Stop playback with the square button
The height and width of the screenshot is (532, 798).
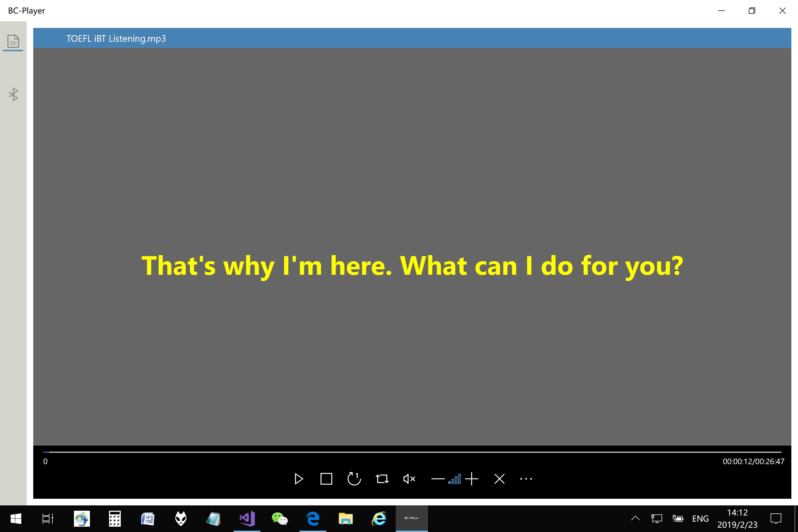tap(326, 479)
